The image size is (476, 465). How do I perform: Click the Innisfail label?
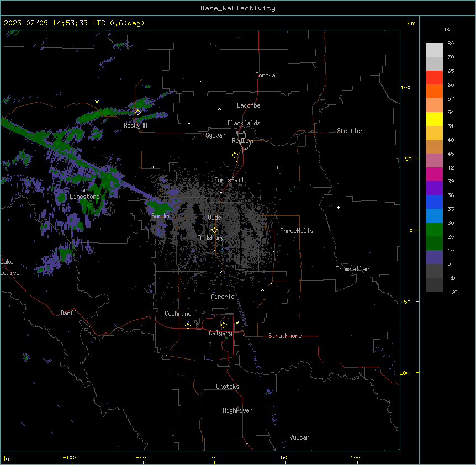tap(229, 180)
